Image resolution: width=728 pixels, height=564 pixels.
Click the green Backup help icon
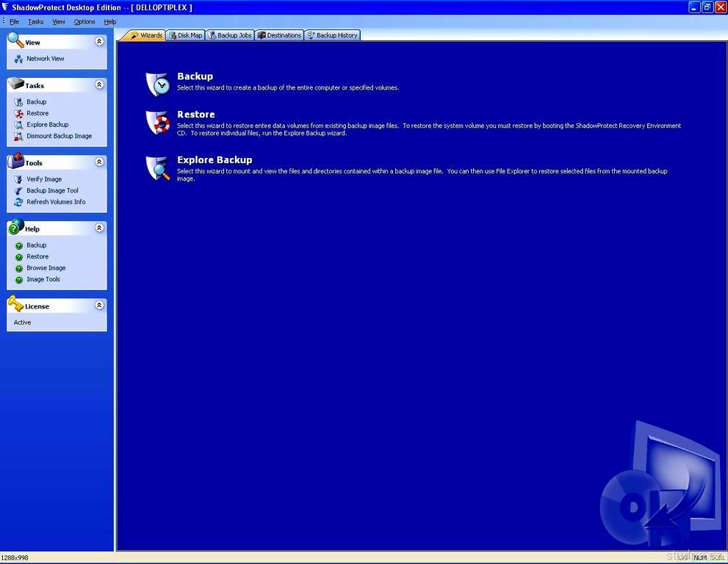point(19,245)
